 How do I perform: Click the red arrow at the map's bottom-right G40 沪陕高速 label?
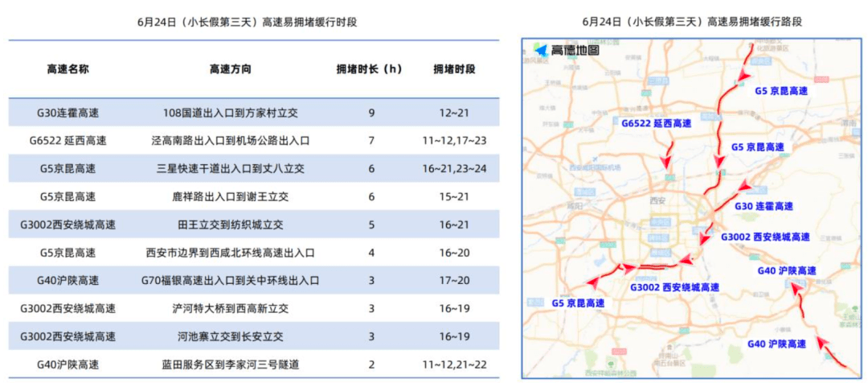[x=821, y=343]
